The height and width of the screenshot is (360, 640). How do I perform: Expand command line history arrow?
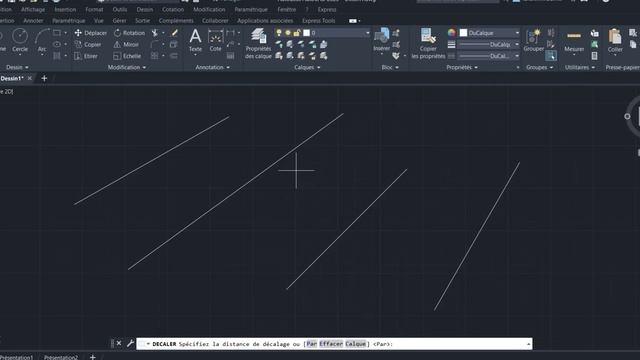click(x=528, y=344)
